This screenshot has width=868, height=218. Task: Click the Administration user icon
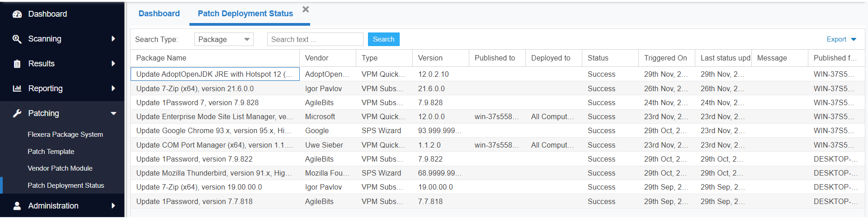click(17, 206)
